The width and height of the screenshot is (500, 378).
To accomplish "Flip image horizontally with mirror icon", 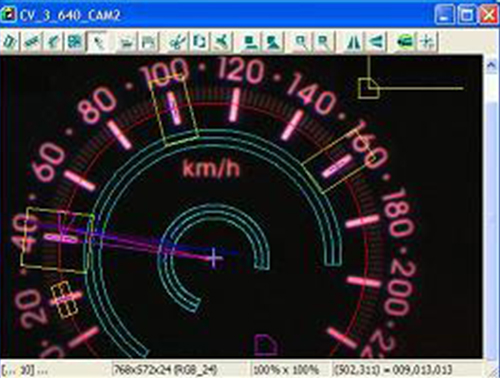I will click(353, 42).
